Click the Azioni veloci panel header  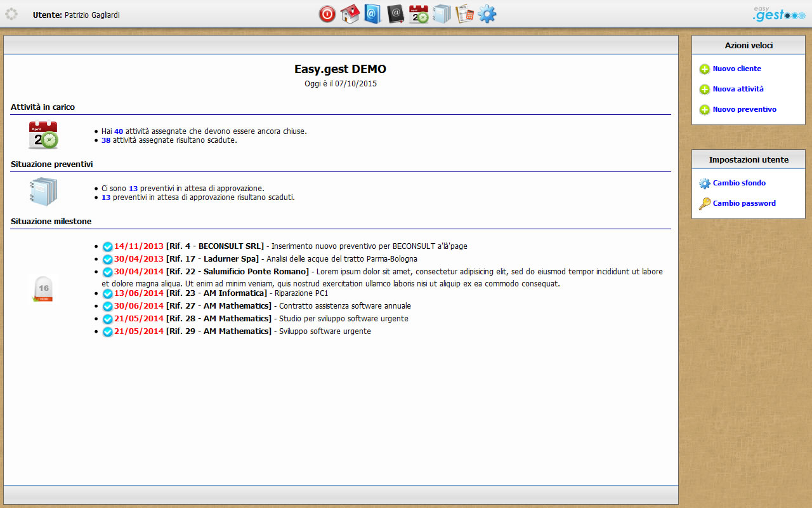pos(749,45)
